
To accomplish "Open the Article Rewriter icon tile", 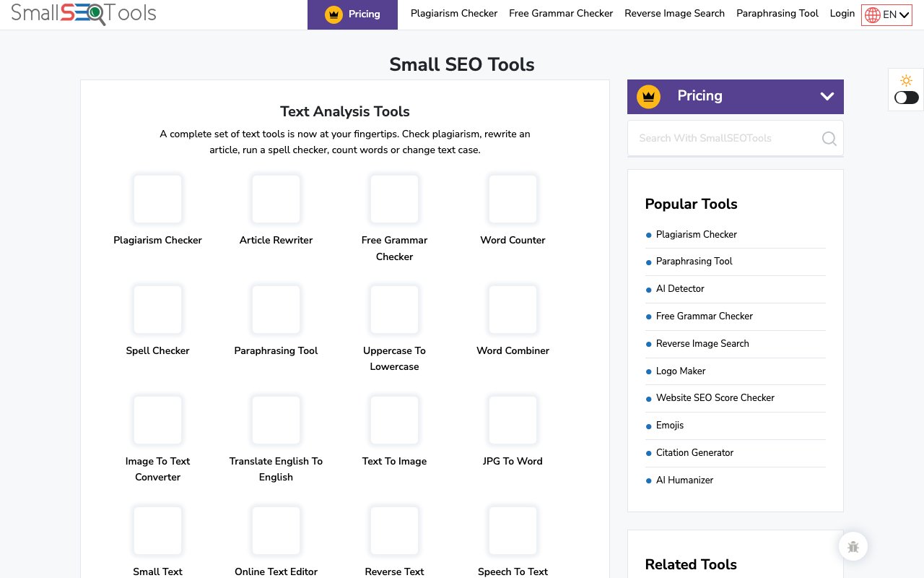I will point(276,199).
